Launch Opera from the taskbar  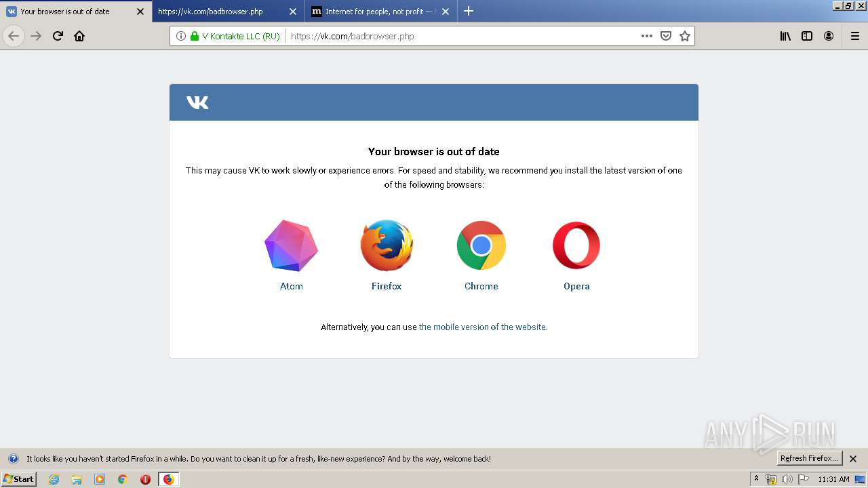pos(145,479)
